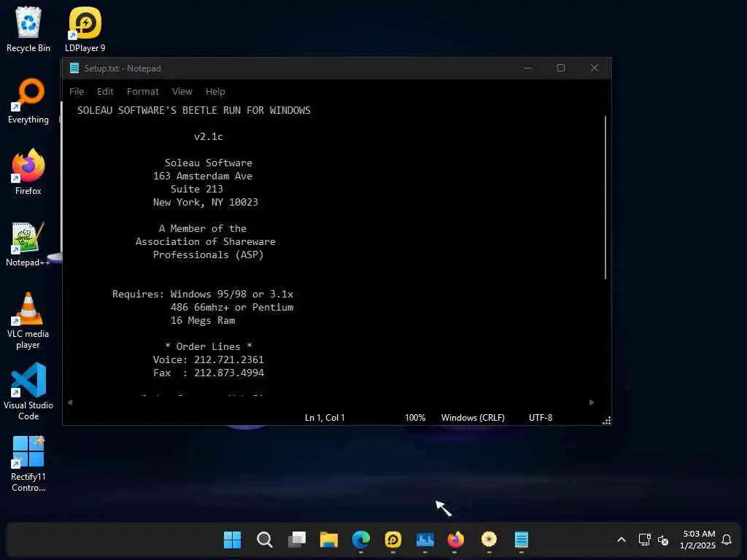This screenshot has width=747, height=560.
Task: Click the Notepad icon in title bar
Action: click(x=74, y=68)
